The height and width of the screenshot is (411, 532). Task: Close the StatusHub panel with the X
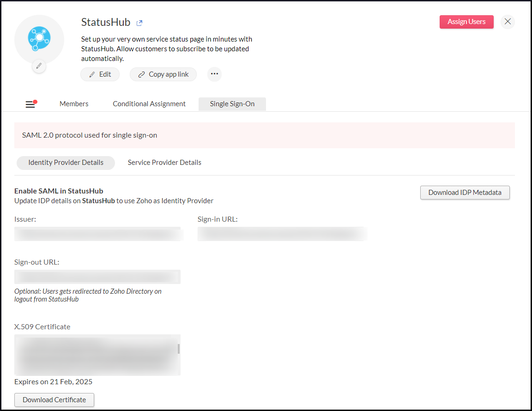tap(508, 22)
